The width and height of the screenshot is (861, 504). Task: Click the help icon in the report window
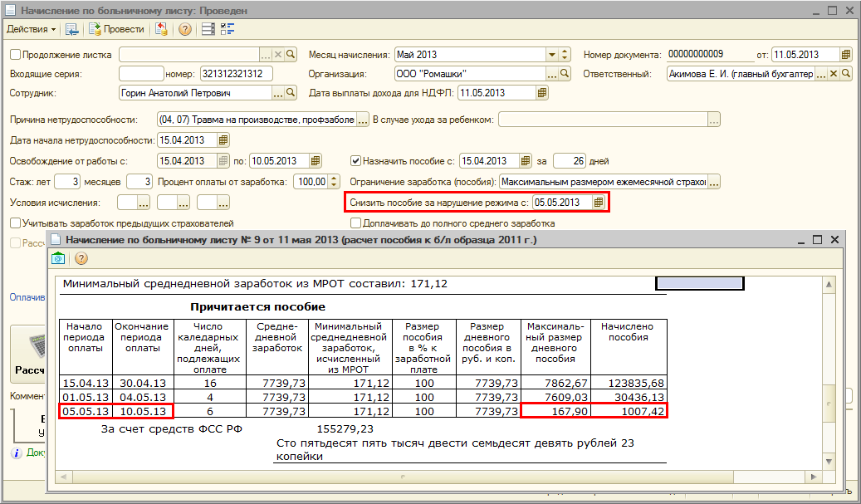81,258
